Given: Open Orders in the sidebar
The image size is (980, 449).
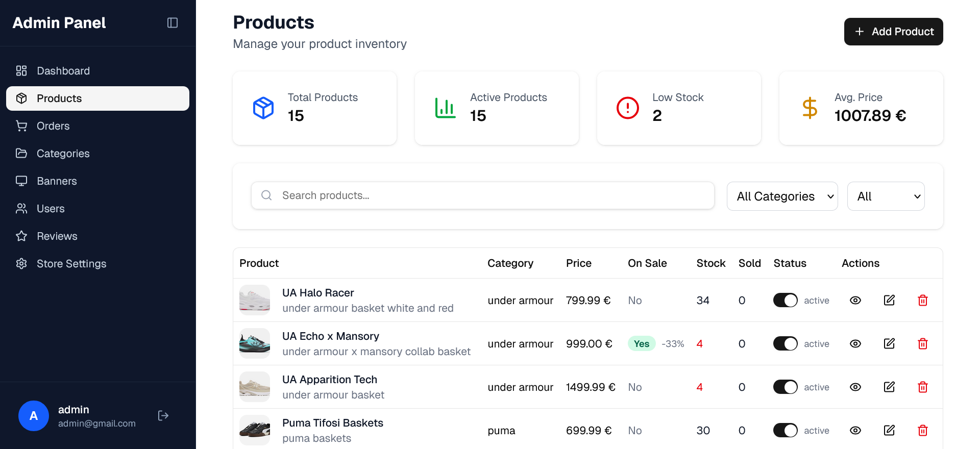Looking at the screenshot, I should (53, 126).
